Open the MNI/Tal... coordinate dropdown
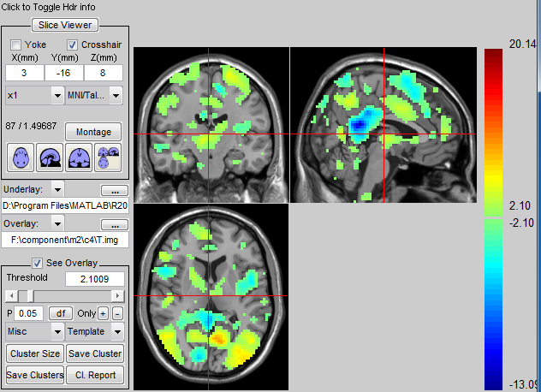 (94, 95)
